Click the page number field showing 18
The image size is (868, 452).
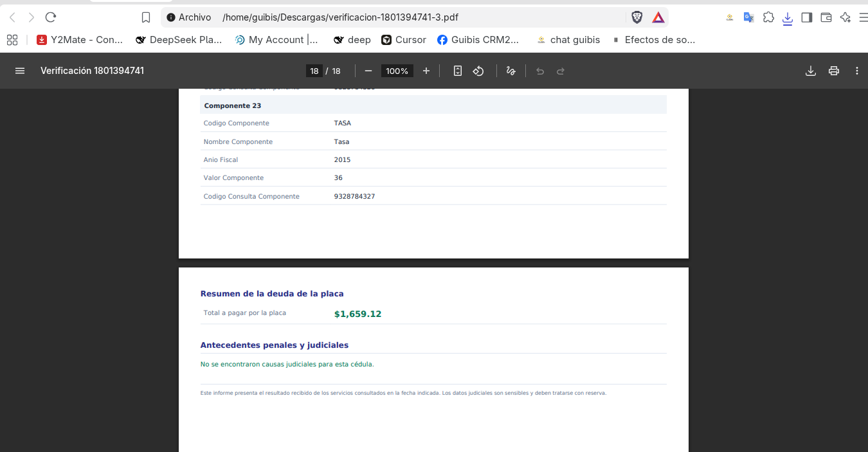[x=314, y=71]
